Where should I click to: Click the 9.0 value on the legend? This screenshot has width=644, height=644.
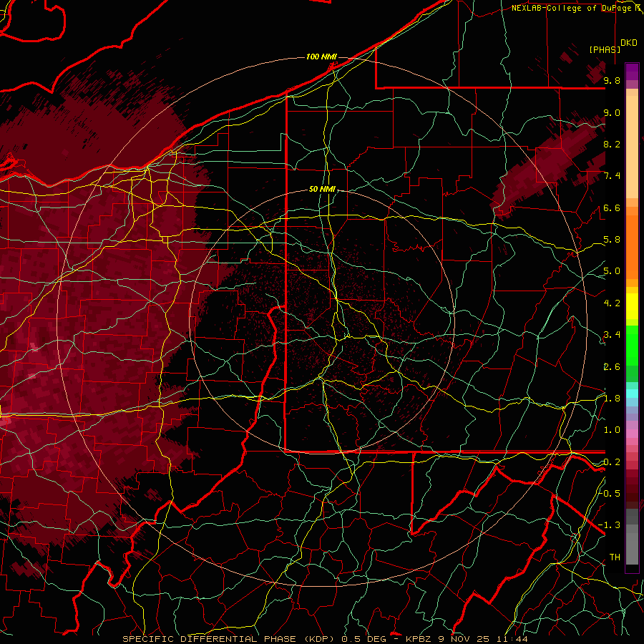(612, 112)
